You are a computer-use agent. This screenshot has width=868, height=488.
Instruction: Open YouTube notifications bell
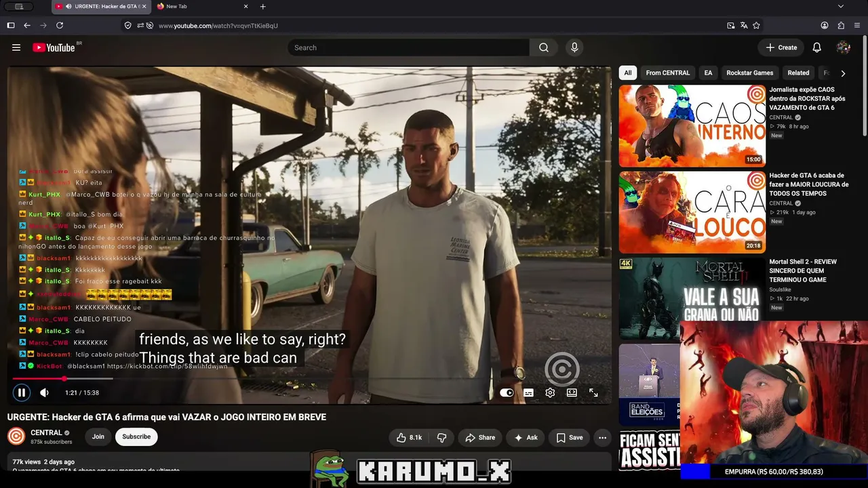817,47
